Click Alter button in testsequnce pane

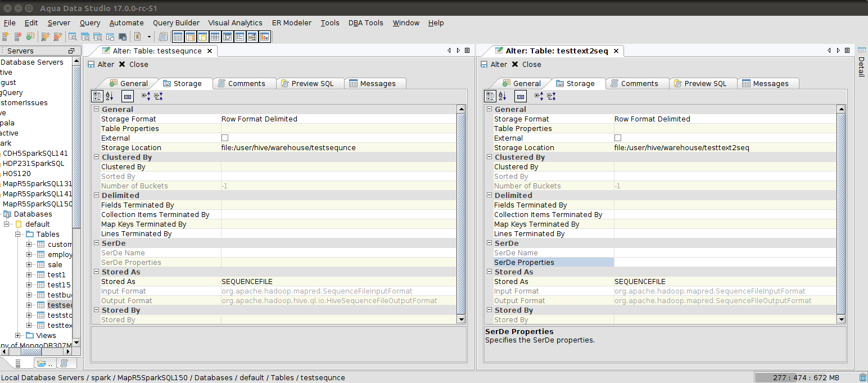(101, 64)
